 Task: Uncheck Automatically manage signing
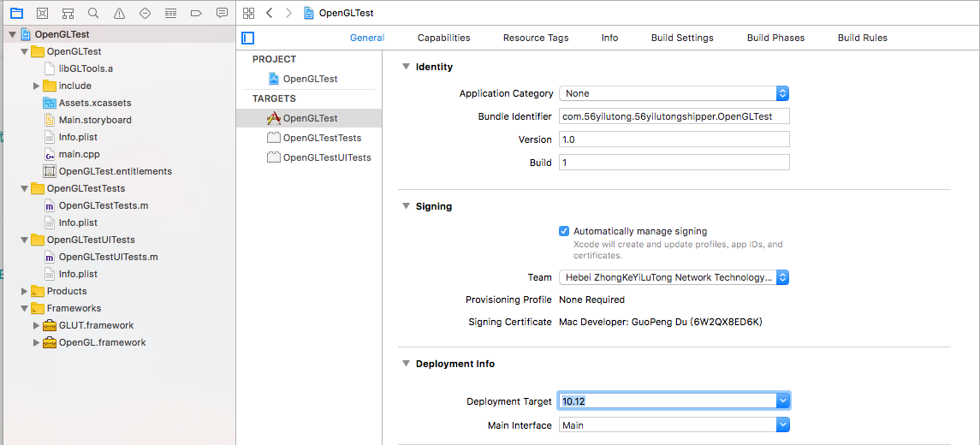pyautogui.click(x=564, y=231)
